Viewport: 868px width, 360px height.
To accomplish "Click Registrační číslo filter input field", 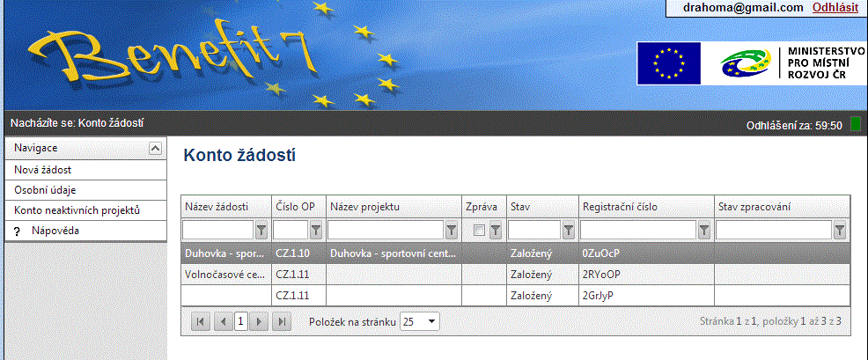I will (x=638, y=231).
